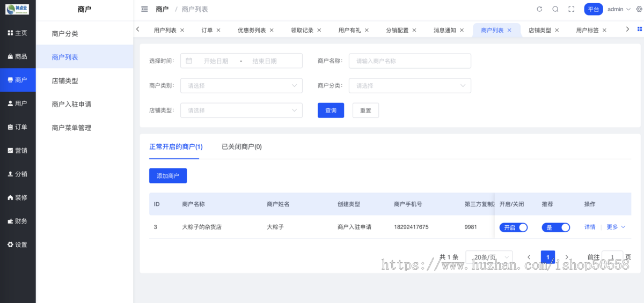Toggle the 推荐 是 switch
644x303 pixels.
coord(556,227)
